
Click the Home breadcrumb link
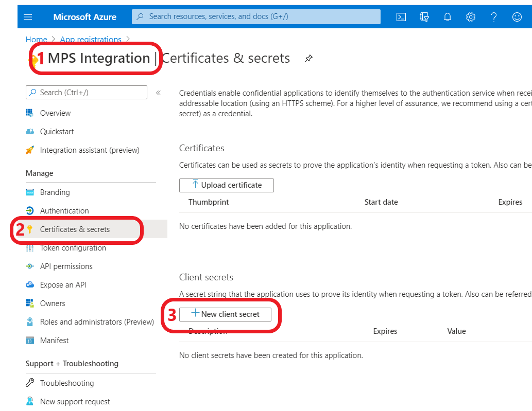[x=36, y=40]
